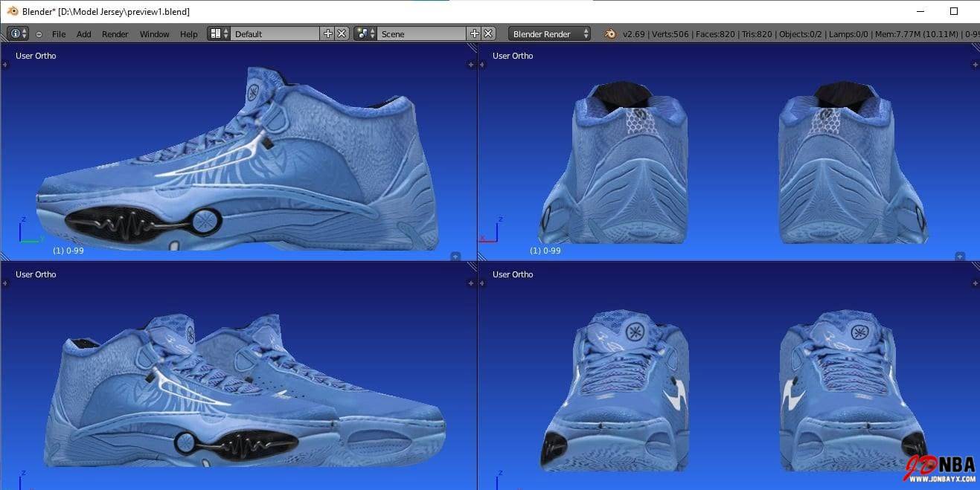Click the Lamps:0/0 statistic

(848, 34)
